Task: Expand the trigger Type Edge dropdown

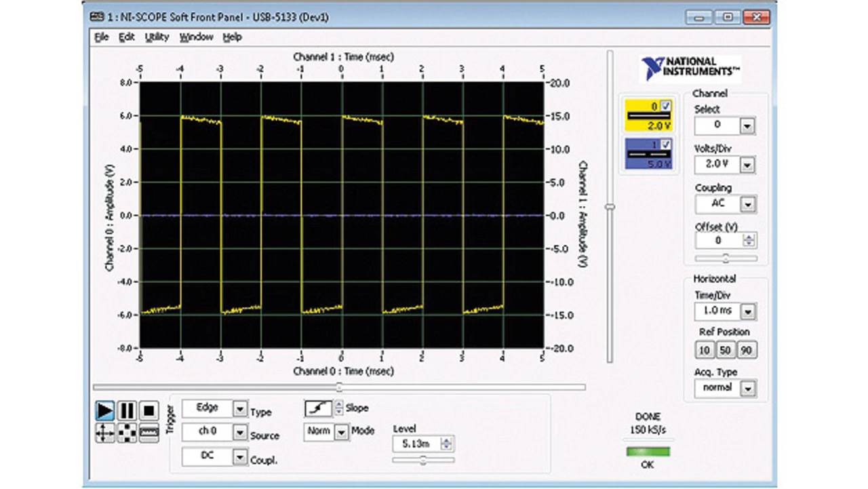Action: click(x=240, y=409)
